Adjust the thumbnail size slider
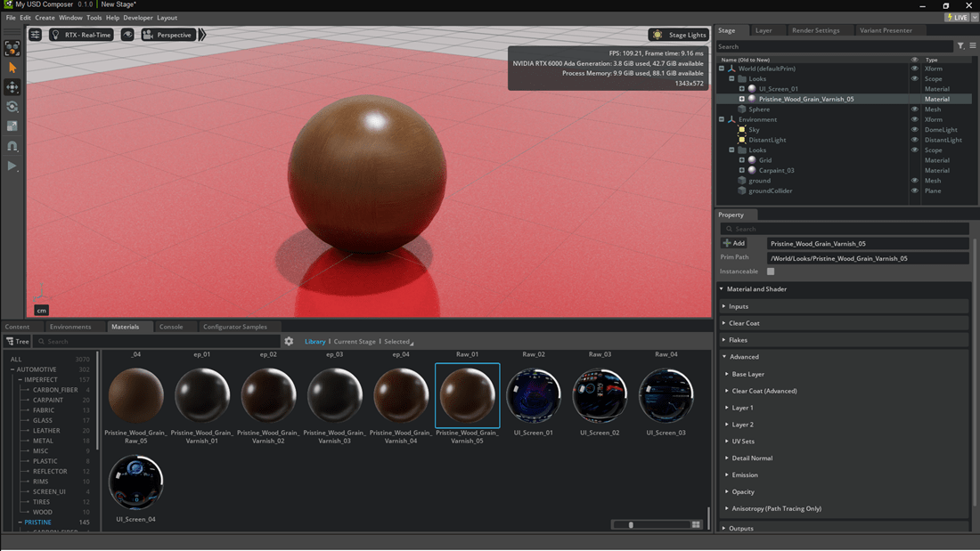Screen dimensions: 980x551 [631, 525]
